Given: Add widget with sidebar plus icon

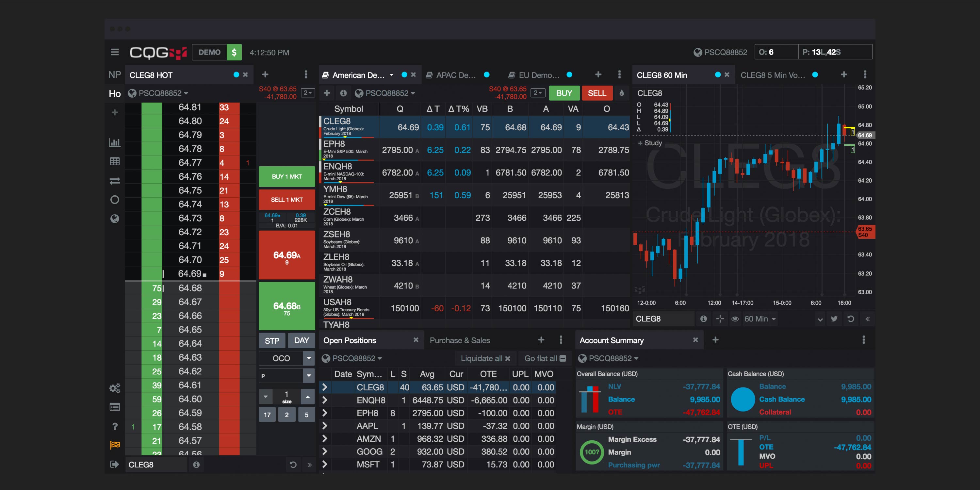Looking at the screenshot, I should click(115, 113).
